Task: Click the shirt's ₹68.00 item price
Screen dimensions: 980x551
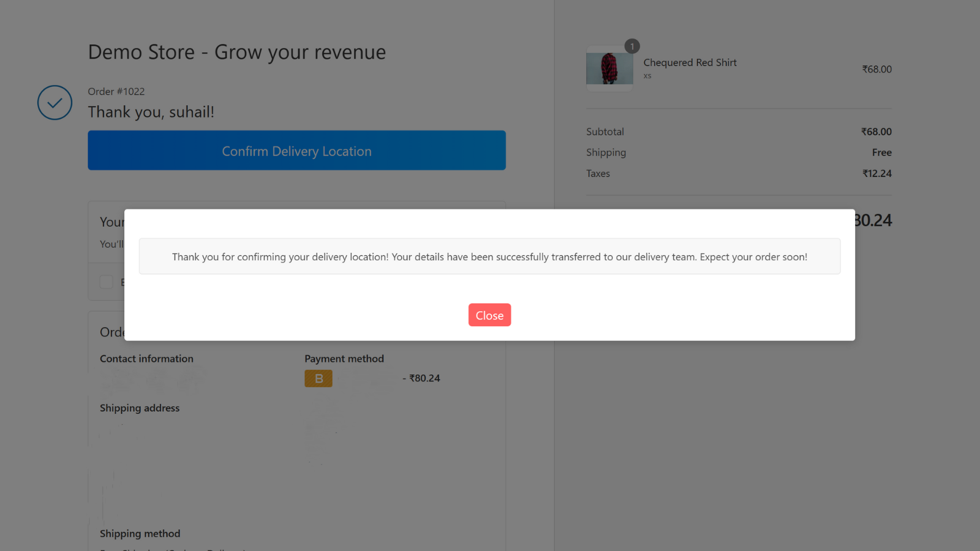Action: coord(876,69)
